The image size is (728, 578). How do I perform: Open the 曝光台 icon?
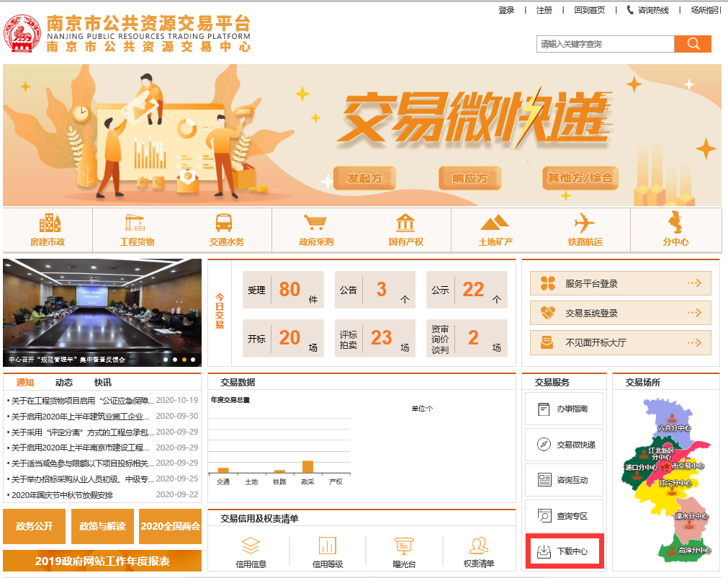coord(404,546)
